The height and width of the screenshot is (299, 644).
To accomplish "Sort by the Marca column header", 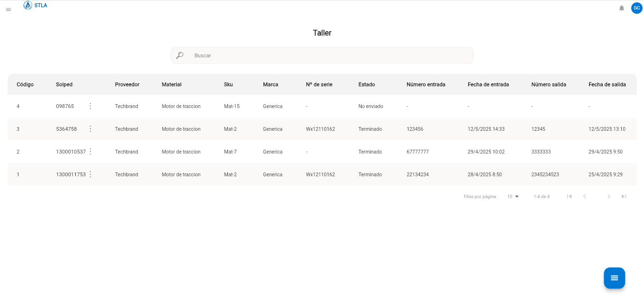I will (x=271, y=84).
